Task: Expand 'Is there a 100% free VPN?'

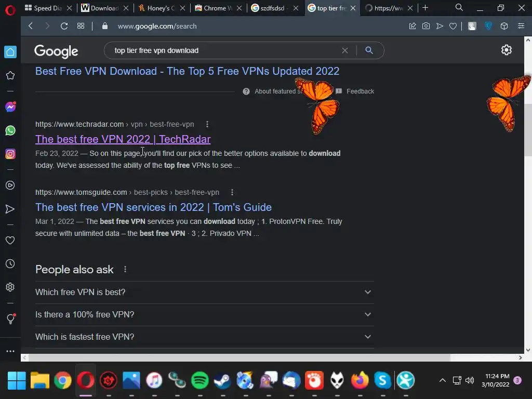Action: (x=205, y=314)
